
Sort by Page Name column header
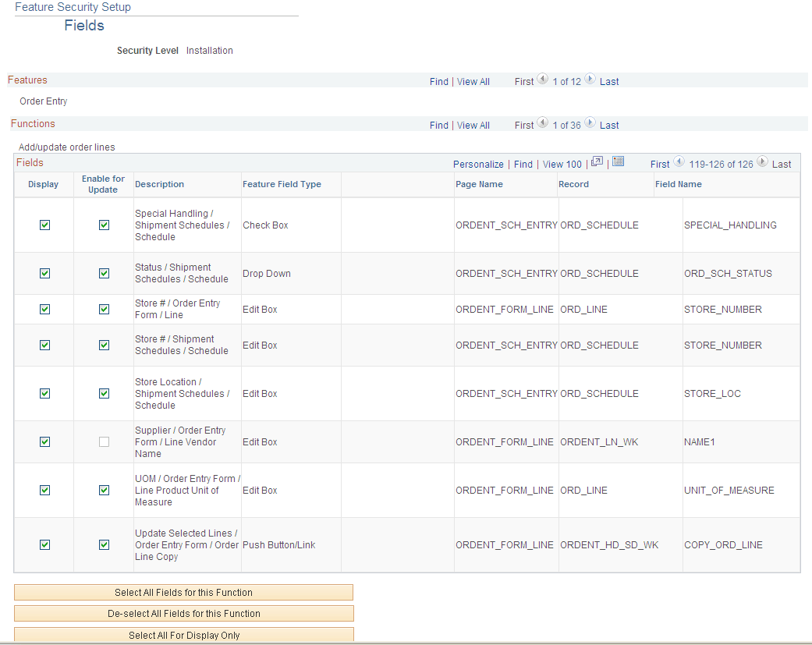479,184
